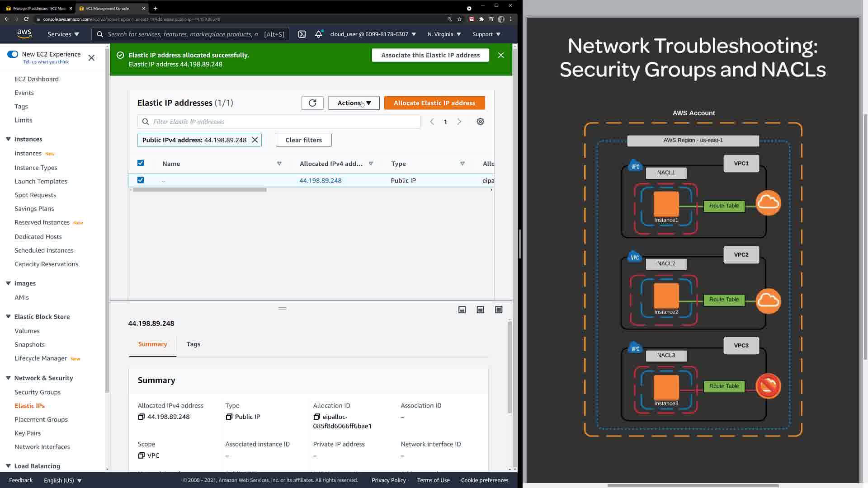Viewport: 868px width, 488px height.
Task: Click the Filter Elastic IP addresses field
Action: [x=285, y=122]
